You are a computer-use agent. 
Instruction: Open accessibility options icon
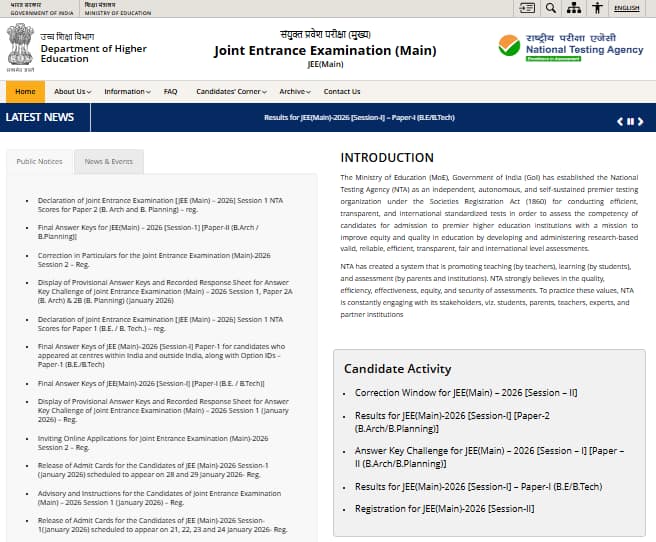pyautogui.click(x=597, y=8)
